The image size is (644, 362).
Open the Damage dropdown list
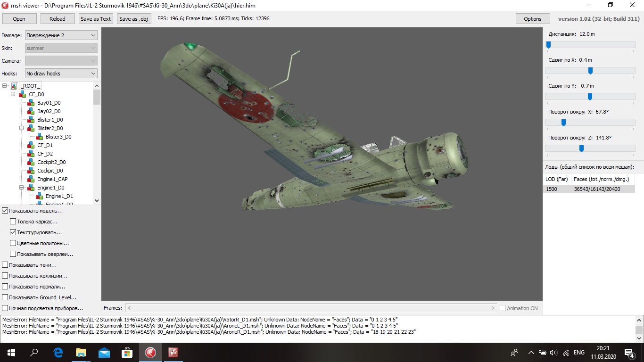[61, 35]
